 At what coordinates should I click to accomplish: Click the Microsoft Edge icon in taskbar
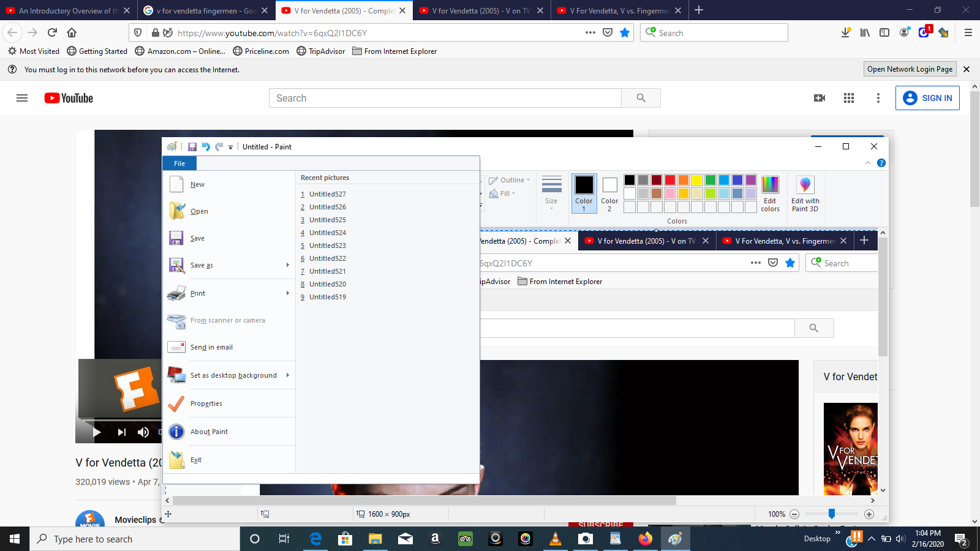click(315, 539)
